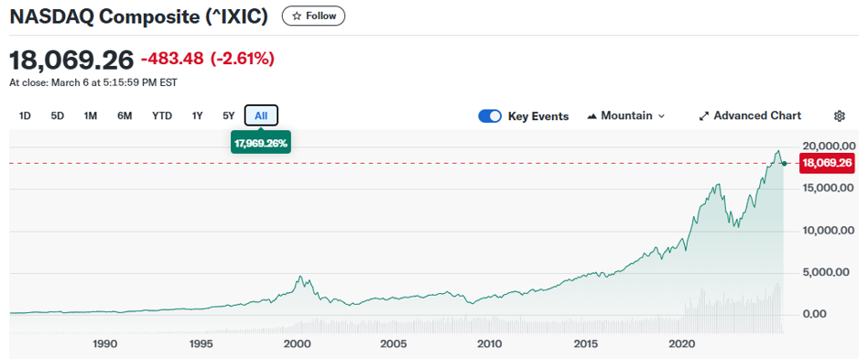Click the large 18,069.26 index value
Viewport: 868px width, 359px height.
point(71,60)
